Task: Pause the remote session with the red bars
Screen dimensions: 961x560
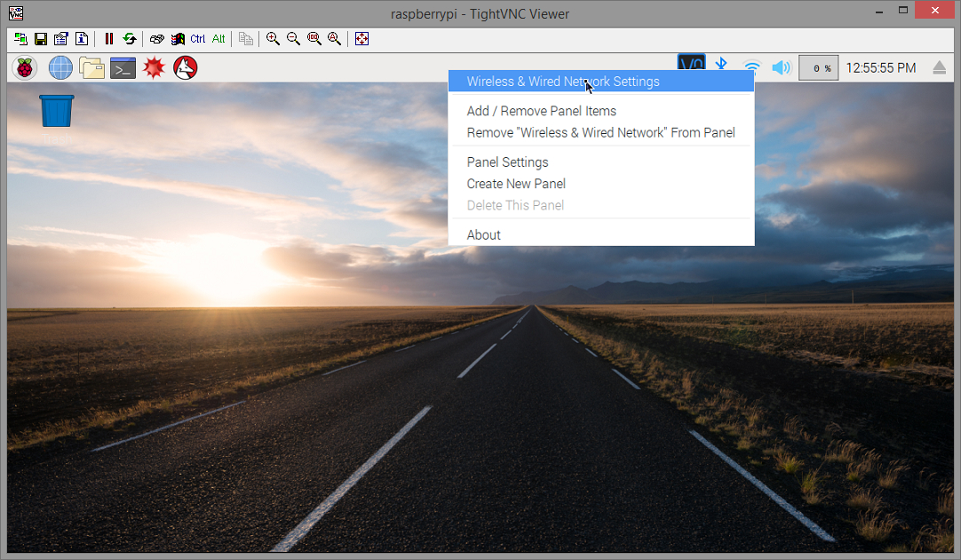Action: click(109, 38)
